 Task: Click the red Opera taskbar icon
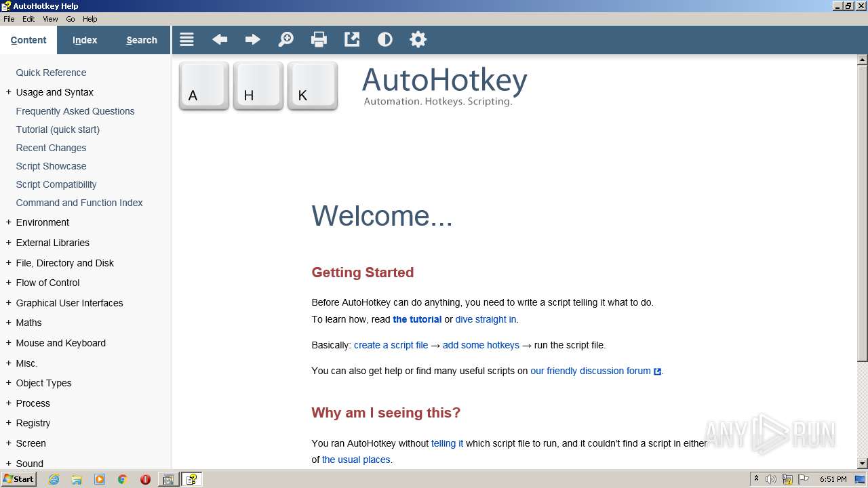pos(145,479)
